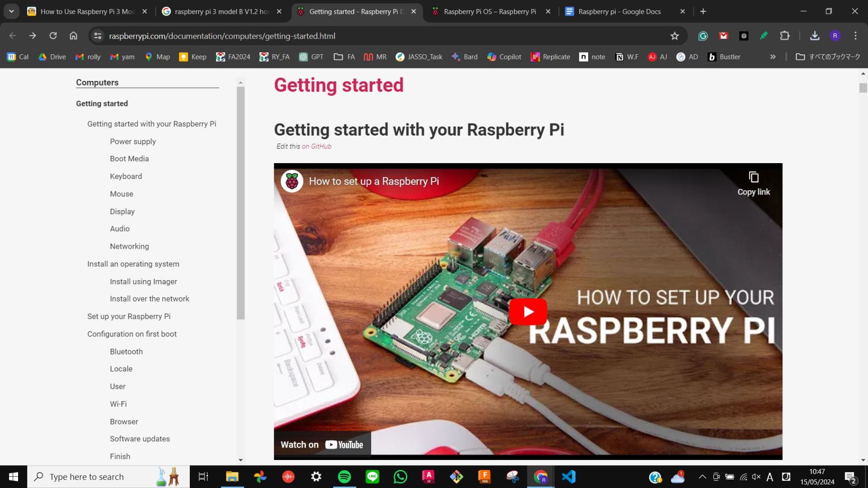Click the black square extension icon
This screenshot has width=868, height=488.
point(744,36)
